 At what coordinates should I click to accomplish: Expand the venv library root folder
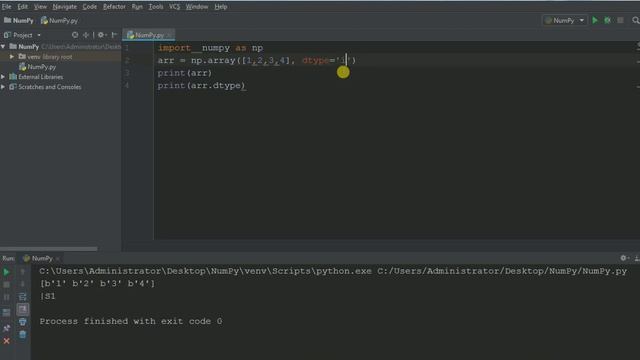click(12, 57)
